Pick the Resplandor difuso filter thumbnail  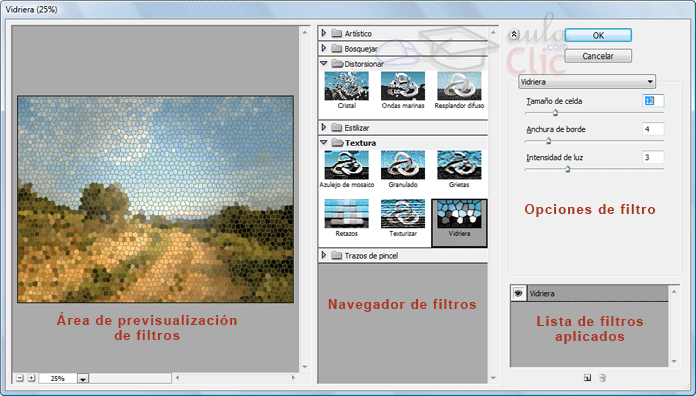(459, 86)
